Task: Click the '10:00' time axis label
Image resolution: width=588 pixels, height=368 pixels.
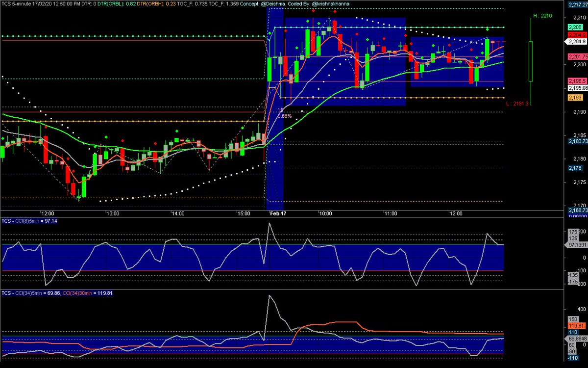Action: [325, 214]
